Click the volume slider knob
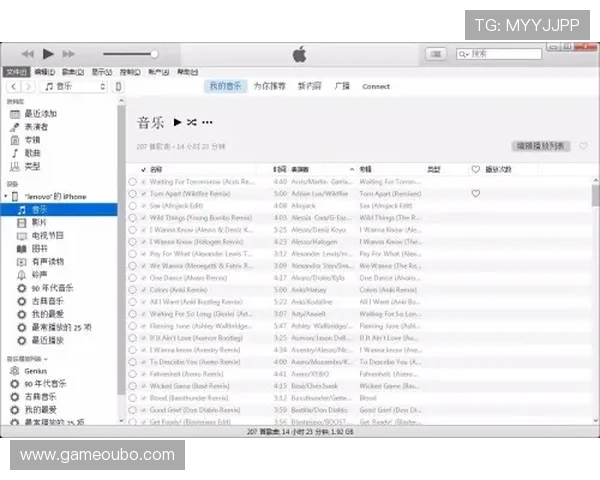This screenshot has width=600, height=480. pyautogui.click(x=154, y=54)
